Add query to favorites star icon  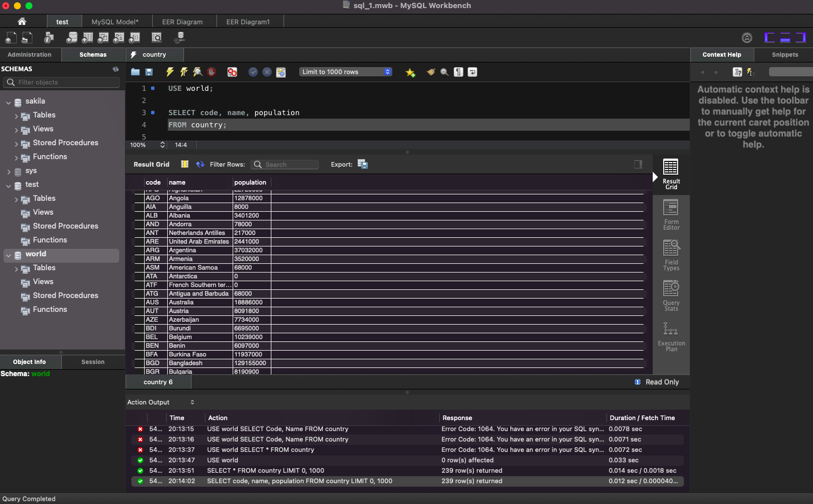coord(410,72)
